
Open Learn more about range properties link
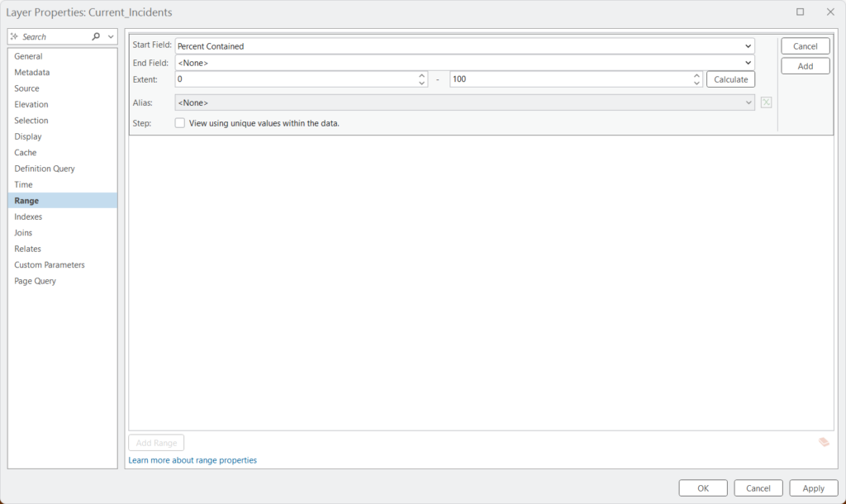[192, 460]
